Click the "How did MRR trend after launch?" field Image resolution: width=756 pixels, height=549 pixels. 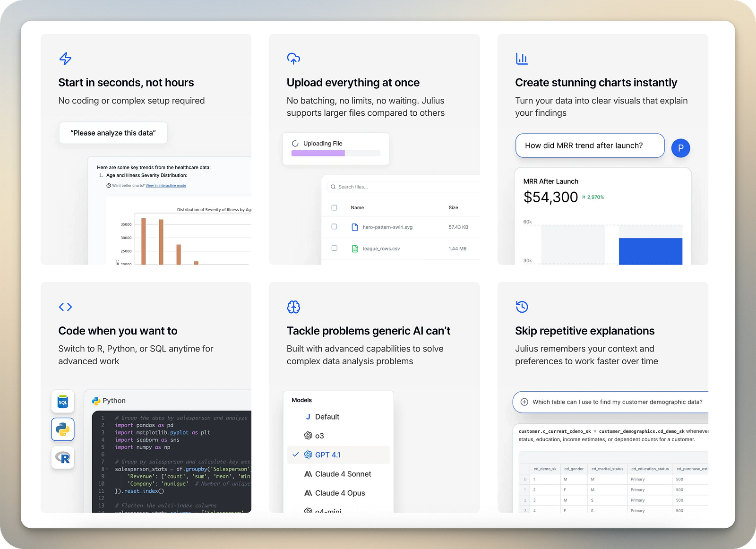click(590, 146)
